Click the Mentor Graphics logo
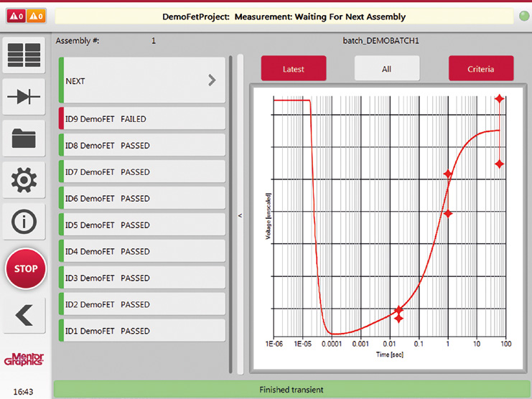Screen dimensions: 532x399 (24, 360)
